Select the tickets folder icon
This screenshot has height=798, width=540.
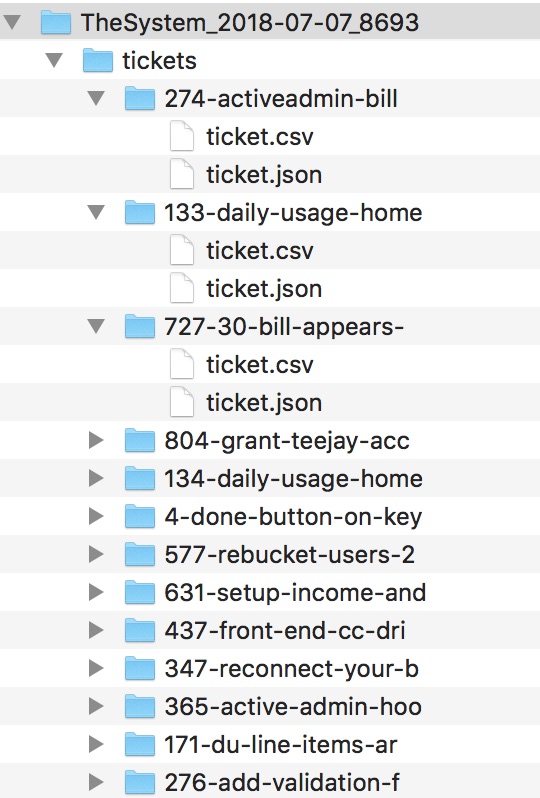[98, 61]
